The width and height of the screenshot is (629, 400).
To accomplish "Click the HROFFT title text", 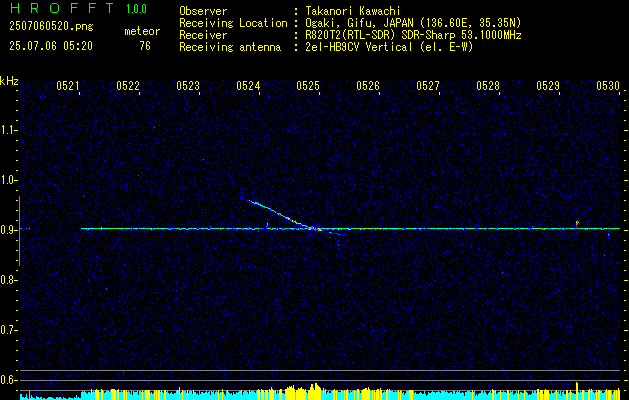I will [61, 8].
